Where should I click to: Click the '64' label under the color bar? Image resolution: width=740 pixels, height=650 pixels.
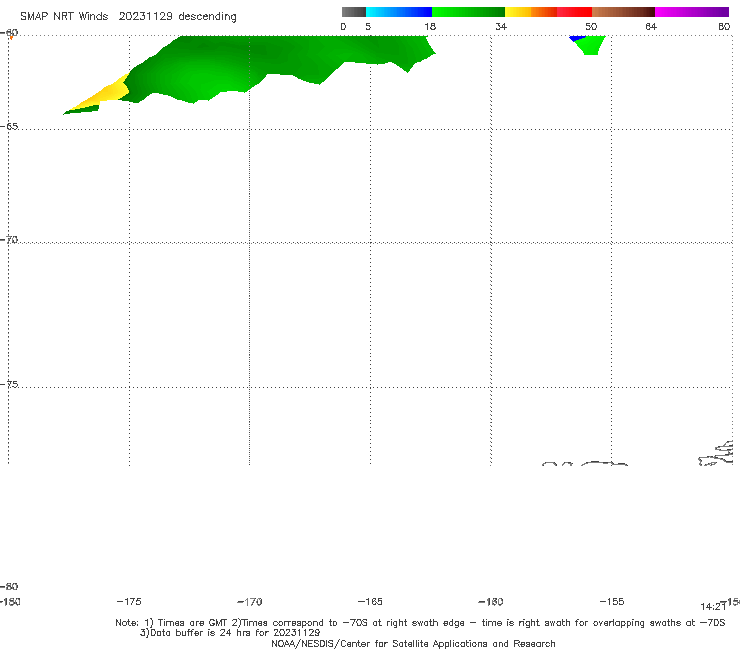click(x=651, y=26)
